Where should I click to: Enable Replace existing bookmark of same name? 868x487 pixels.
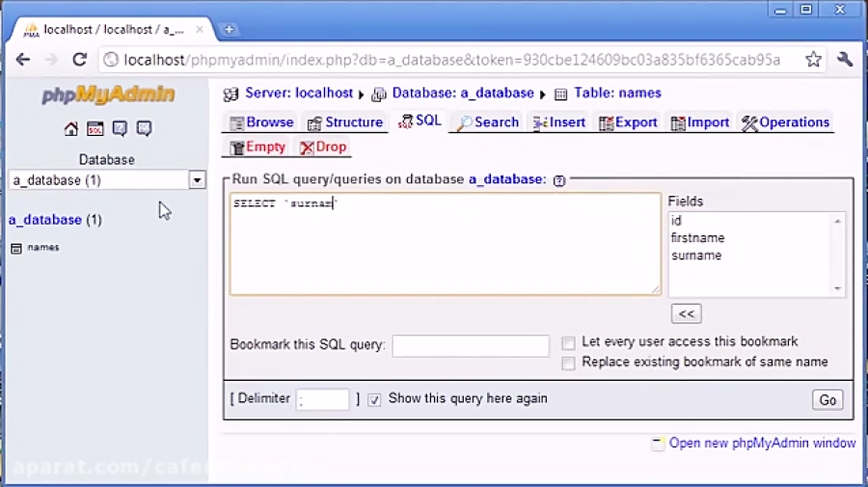[x=568, y=363]
